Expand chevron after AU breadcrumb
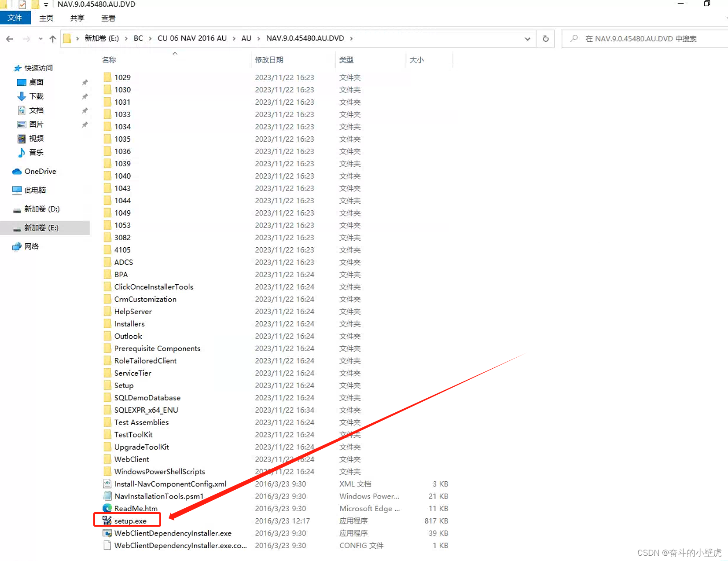 click(x=259, y=39)
